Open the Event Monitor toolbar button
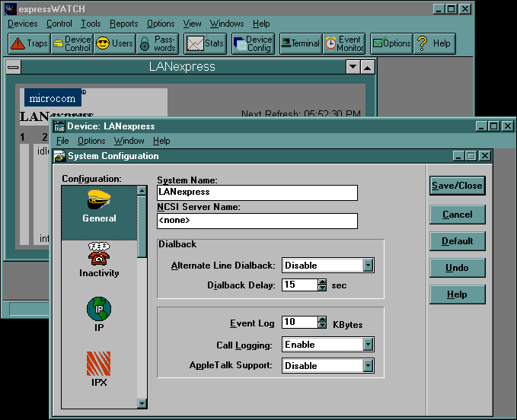This screenshot has height=420, width=517. [x=344, y=43]
